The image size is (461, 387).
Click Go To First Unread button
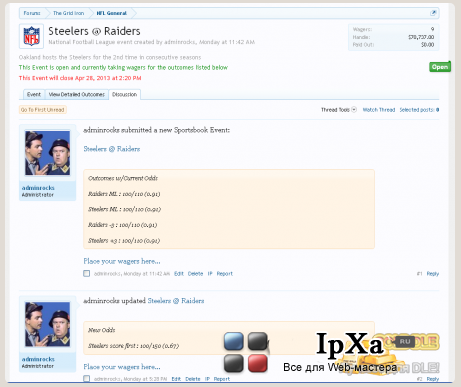[x=43, y=110]
